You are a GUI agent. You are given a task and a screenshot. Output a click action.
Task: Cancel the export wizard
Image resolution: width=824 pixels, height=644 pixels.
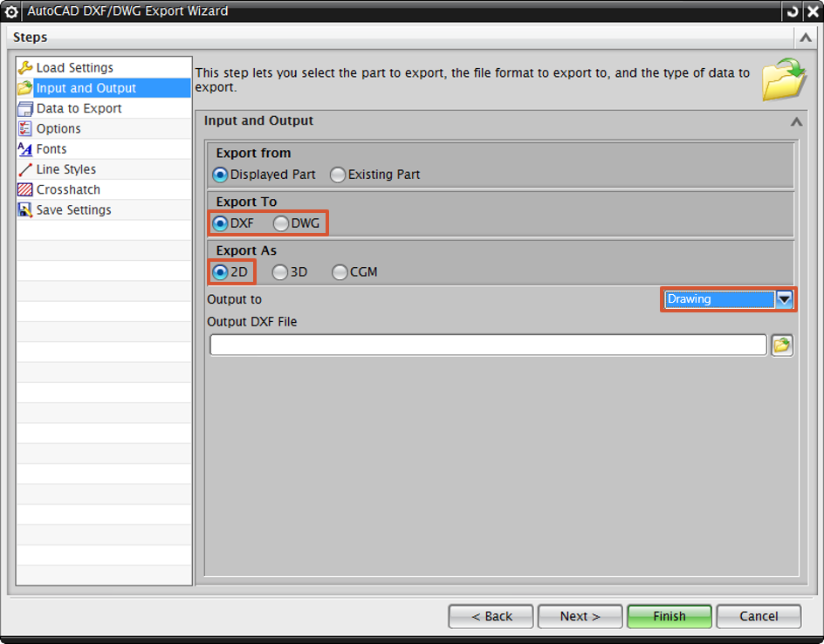pyautogui.click(x=758, y=616)
